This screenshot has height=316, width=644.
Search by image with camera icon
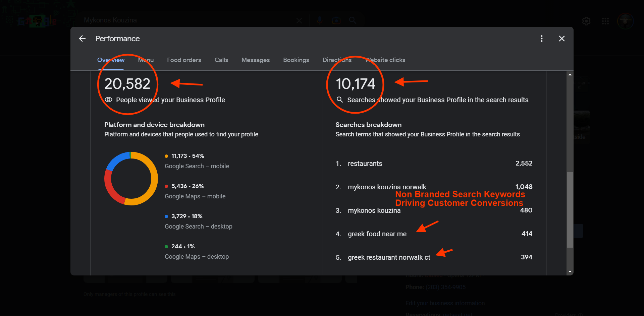[x=336, y=21]
